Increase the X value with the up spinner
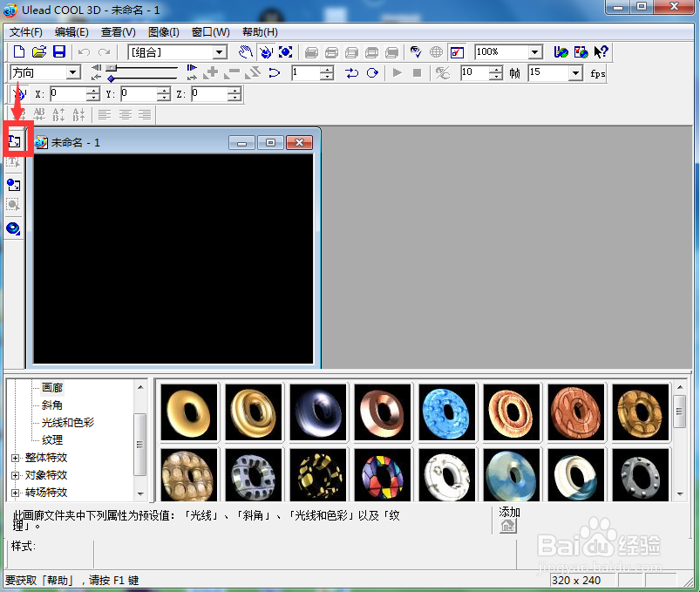Screen dimensions: 700x592 93,91
